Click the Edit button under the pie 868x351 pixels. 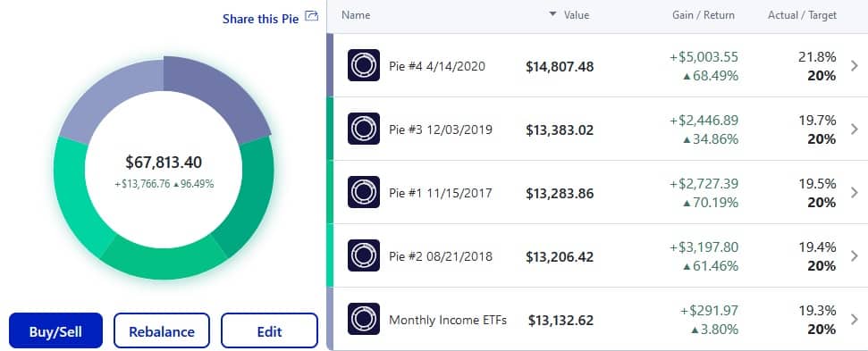pyautogui.click(x=270, y=330)
